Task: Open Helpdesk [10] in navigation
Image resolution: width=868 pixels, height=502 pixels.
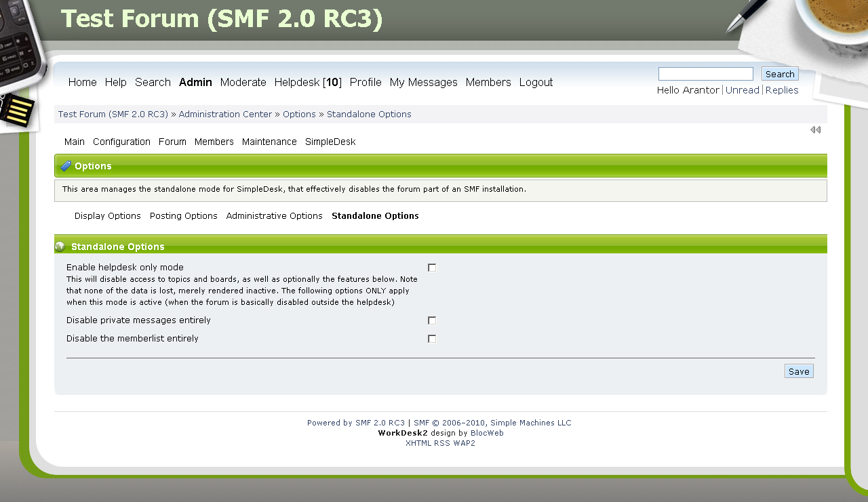Action: (x=308, y=82)
